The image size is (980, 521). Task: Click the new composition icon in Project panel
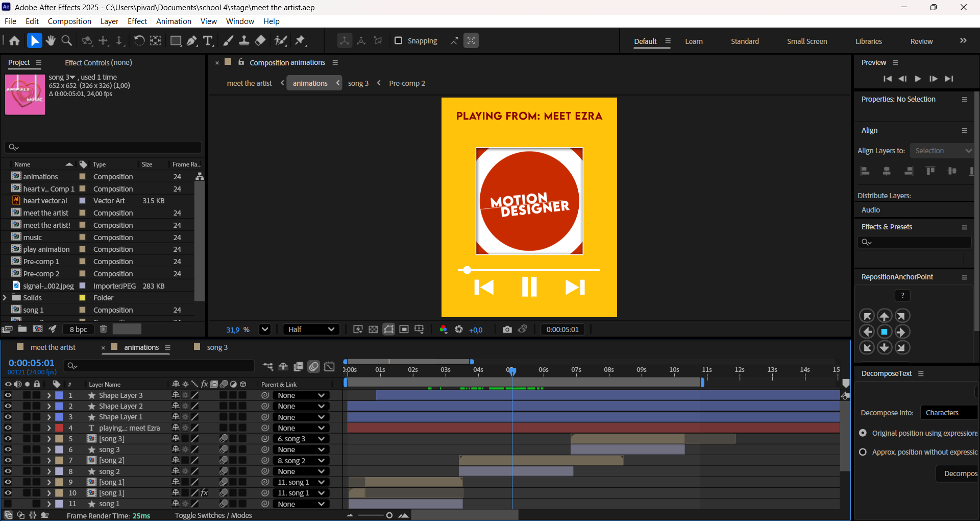pos(38,329)
